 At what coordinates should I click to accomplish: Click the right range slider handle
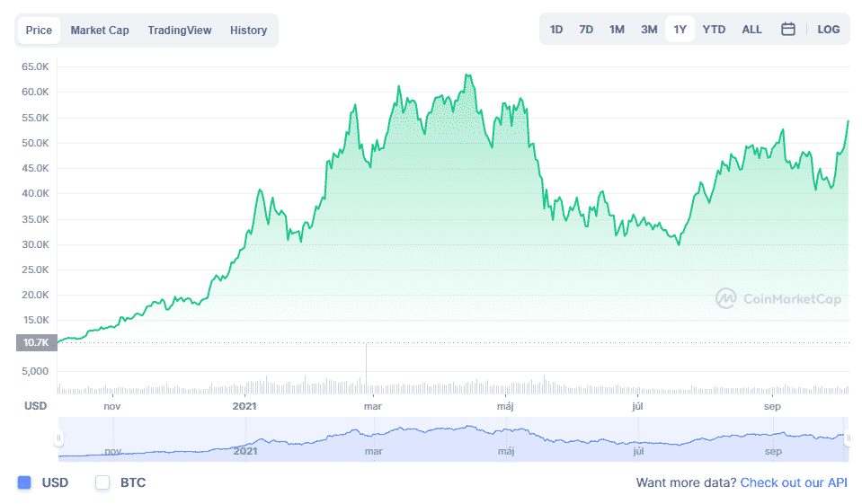(847, 439)
